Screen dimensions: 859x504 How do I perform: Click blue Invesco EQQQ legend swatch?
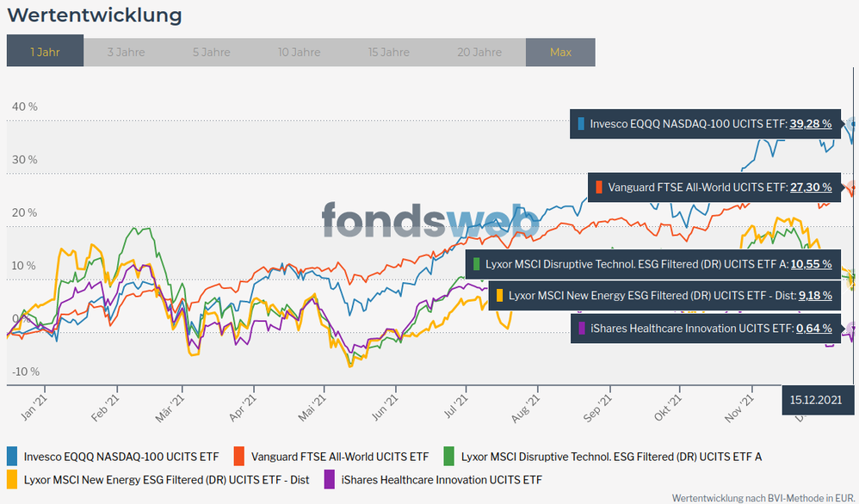pos(12,456)
